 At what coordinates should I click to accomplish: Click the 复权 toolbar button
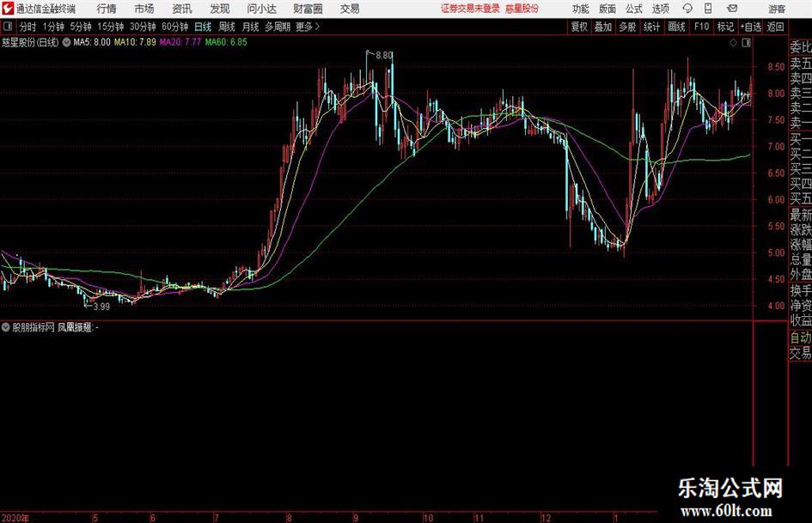(579, 27)
